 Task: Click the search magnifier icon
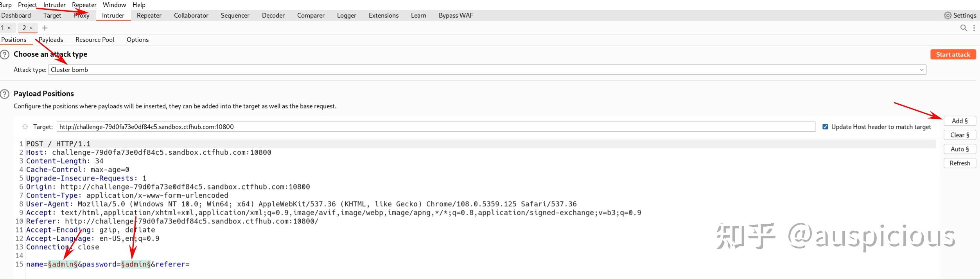[x=964, y=28]
